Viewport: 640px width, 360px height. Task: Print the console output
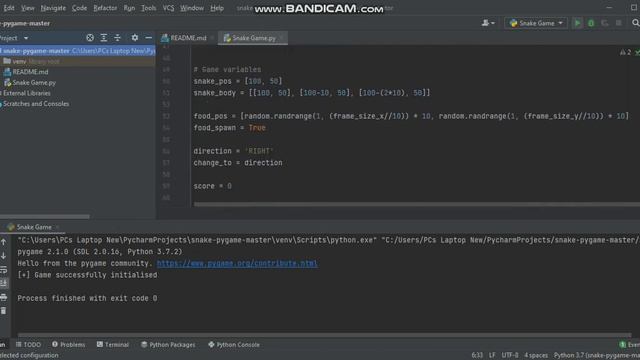tap(4, 297)
